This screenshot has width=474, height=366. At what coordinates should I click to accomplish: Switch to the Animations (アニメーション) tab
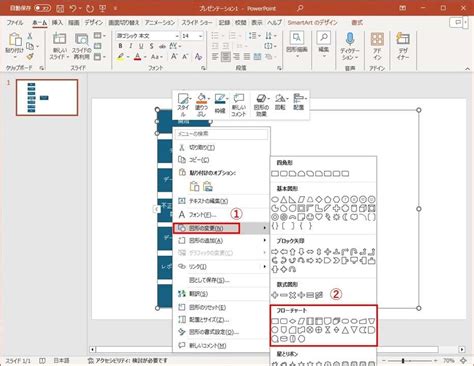[x=160, y=22]
